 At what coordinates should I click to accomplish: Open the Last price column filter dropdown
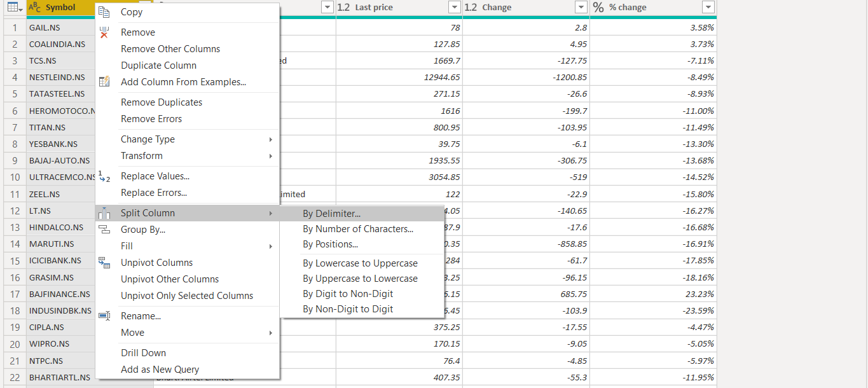(454, 8)
